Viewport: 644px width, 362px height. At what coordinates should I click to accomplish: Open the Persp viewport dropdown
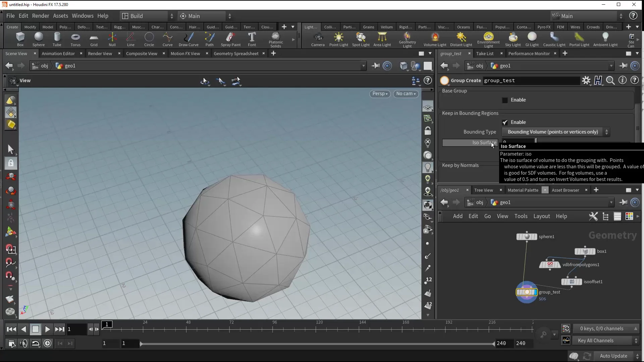[x=380, y=94]
